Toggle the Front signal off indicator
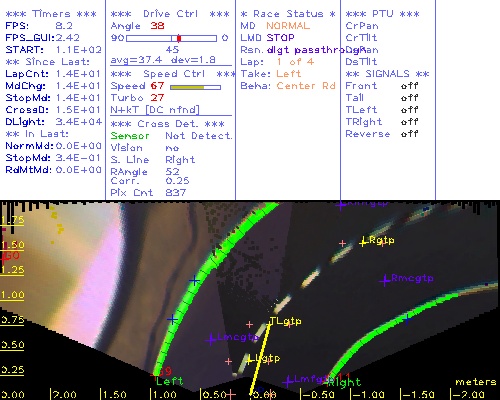The image size is (500, 400). (409, 86)
